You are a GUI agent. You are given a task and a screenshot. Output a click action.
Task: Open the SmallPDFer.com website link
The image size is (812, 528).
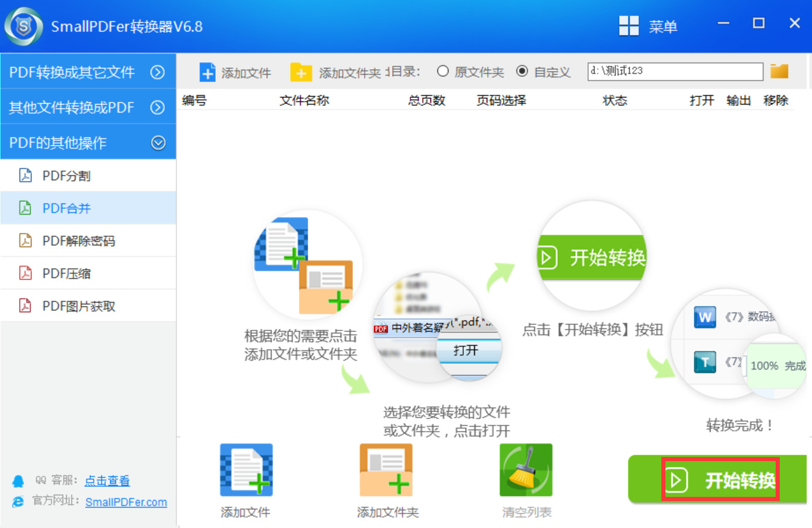[x=126, y=502]
